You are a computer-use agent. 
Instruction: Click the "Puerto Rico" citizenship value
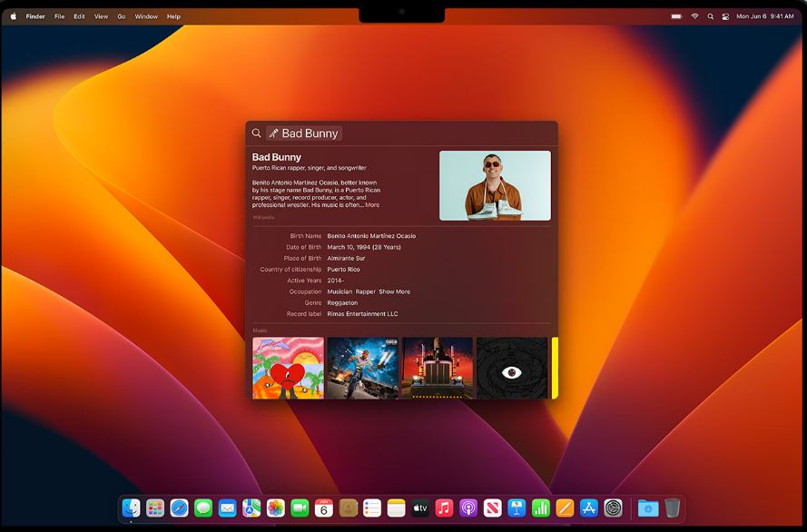[x=344, y=270]
